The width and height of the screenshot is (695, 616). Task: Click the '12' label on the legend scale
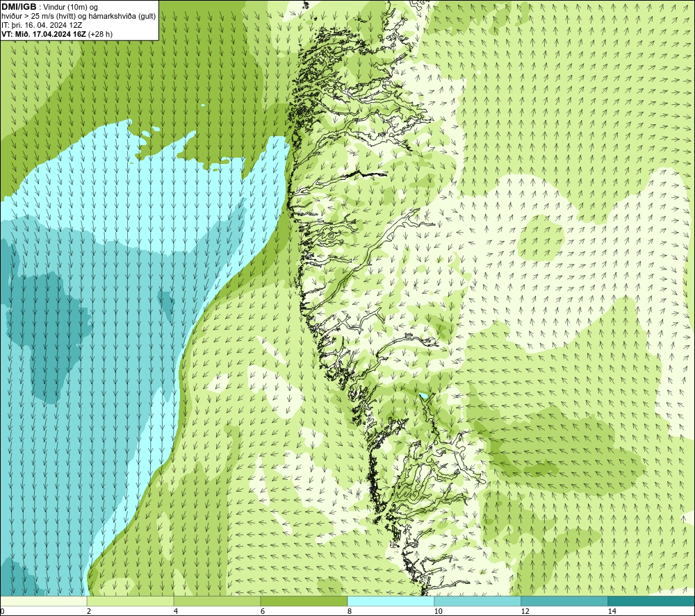525,612
